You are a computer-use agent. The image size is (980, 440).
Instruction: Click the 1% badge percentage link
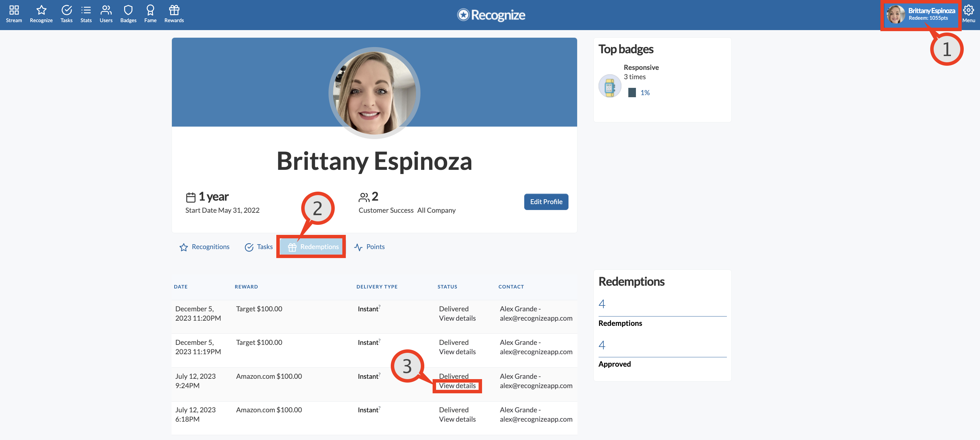pyautogui.click(x=645, y=92)
